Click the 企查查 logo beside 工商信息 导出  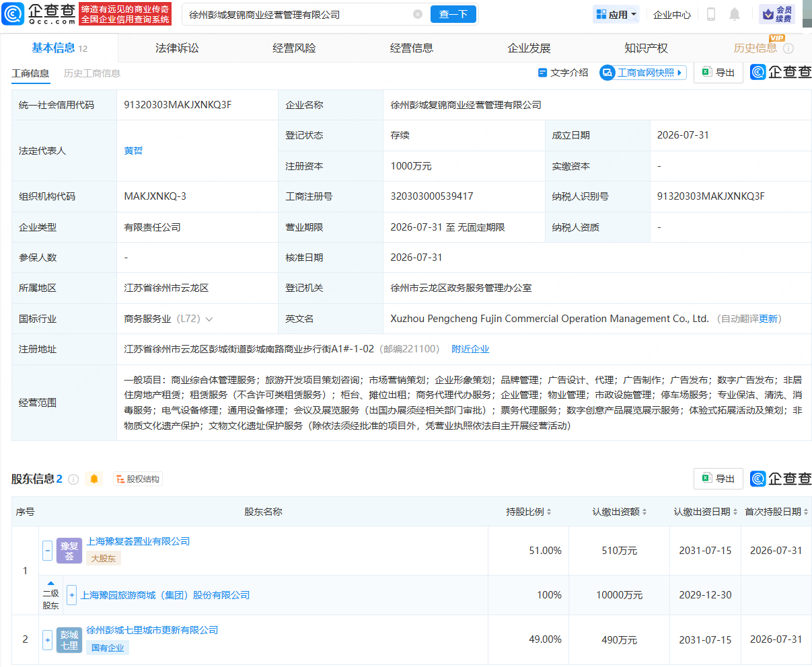[781, 72]
